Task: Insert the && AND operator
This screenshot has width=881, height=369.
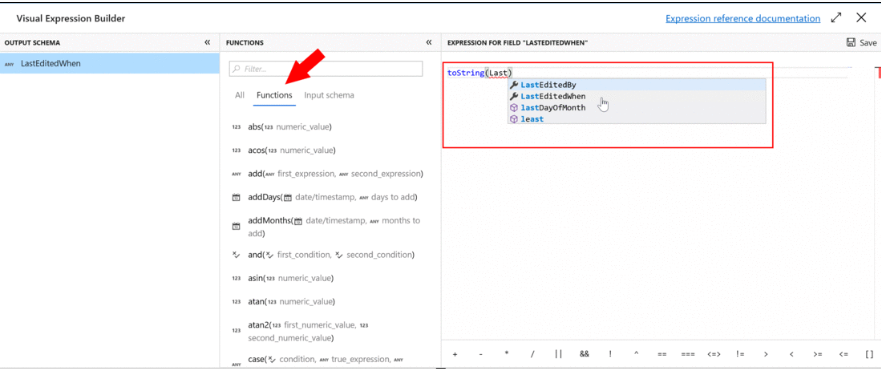Action: (x=584, y=354)
